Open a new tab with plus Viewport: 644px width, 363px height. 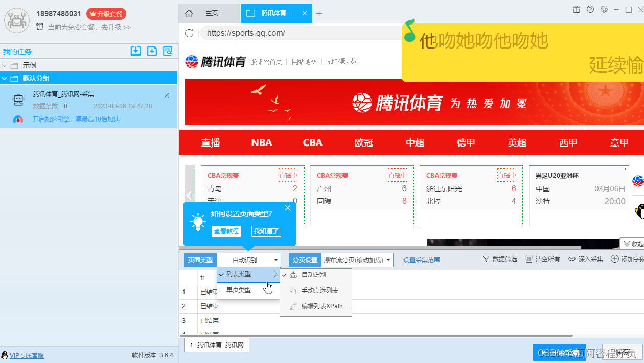click(319, 13)
